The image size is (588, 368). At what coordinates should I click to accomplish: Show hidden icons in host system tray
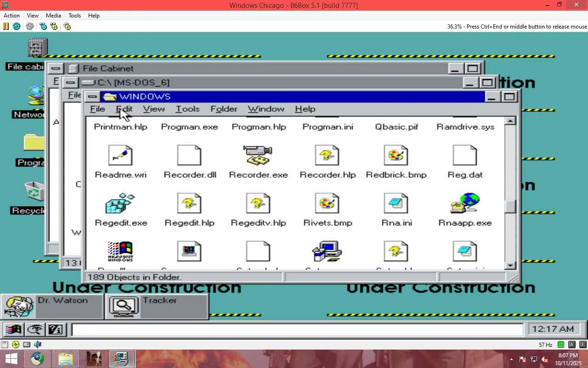[x=511, y=359]
